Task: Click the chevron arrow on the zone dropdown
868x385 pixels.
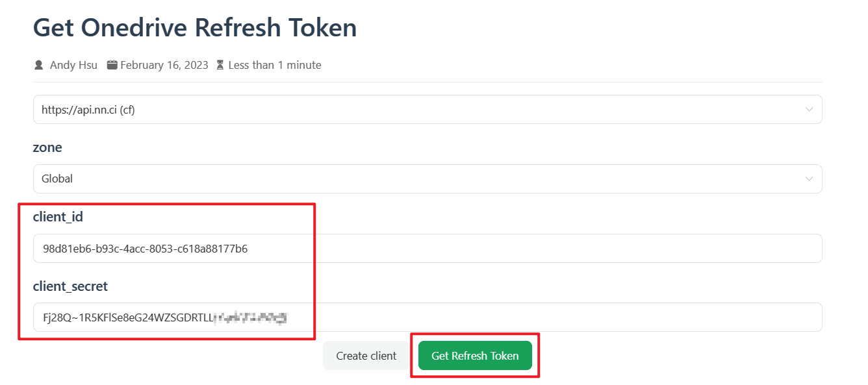Action: coord(809,179)
